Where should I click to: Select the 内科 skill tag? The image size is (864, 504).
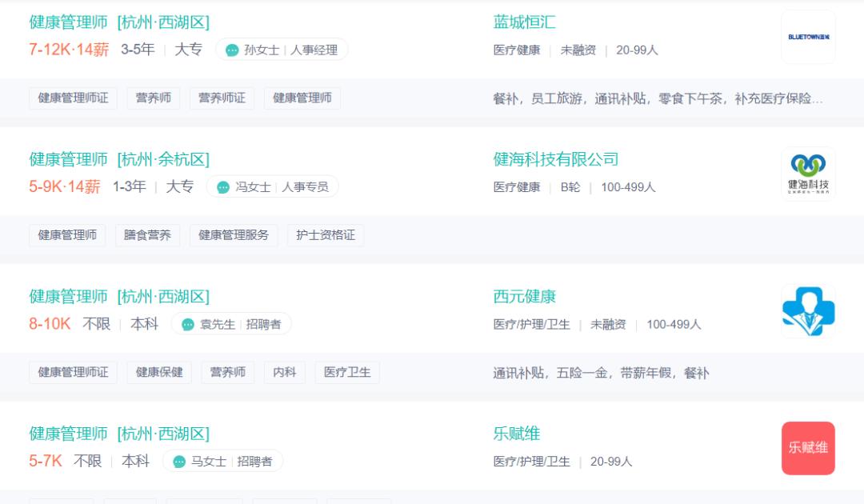pyautogui.click(x=285, y=371)
